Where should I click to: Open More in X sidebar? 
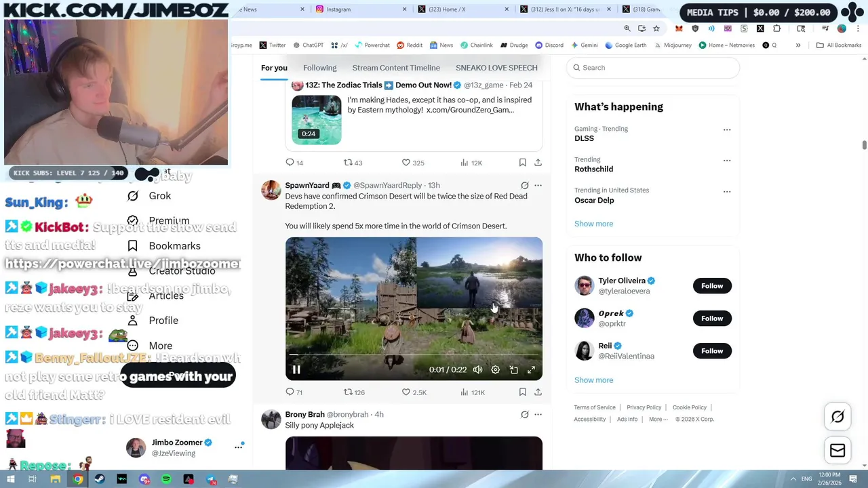tap(150, 346)
